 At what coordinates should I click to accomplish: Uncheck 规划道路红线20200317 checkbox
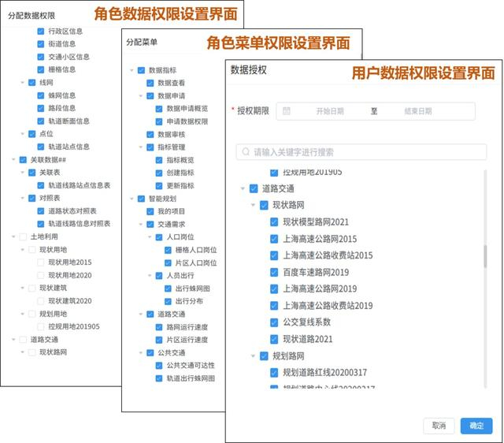click(x=274, y=373)
